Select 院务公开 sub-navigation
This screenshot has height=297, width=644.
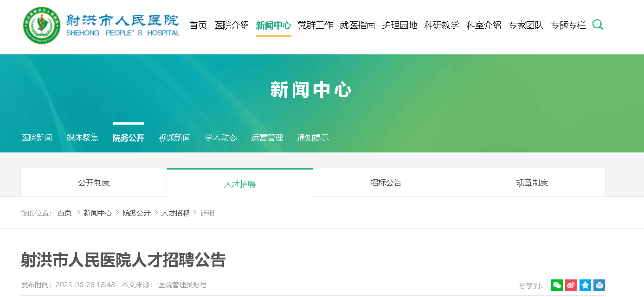point(129,138)
